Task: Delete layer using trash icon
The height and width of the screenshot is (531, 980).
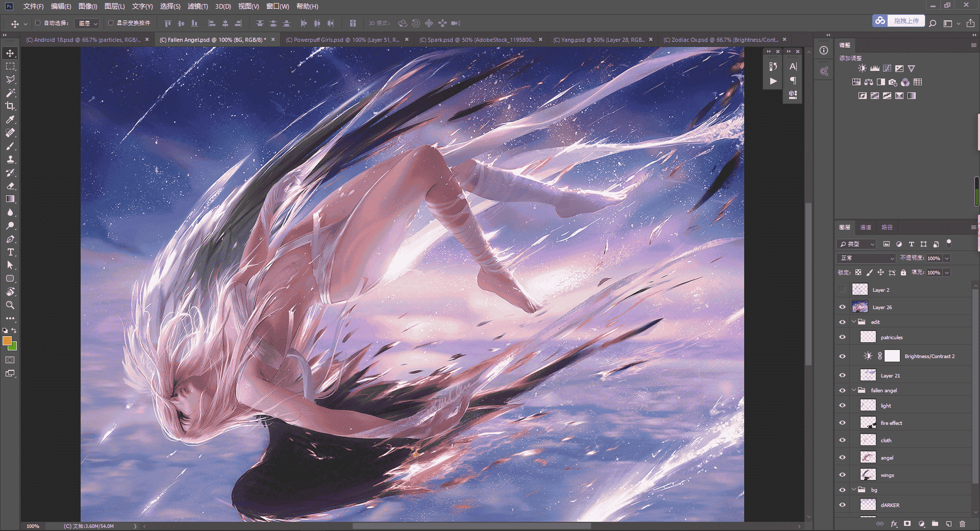Action: pos(962,524)
